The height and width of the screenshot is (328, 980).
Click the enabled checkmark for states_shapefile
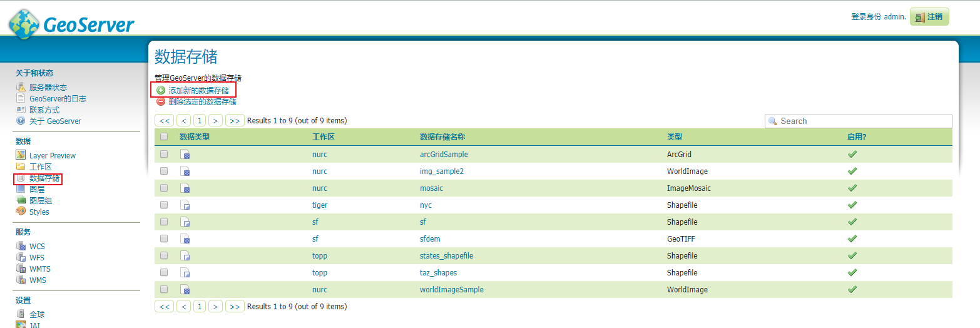tap(852, 255)
